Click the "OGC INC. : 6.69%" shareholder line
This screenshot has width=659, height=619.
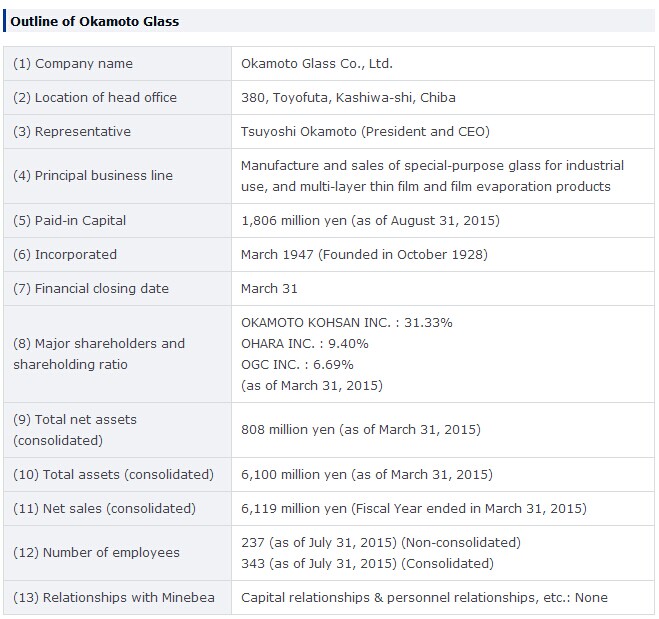(297, 365)
